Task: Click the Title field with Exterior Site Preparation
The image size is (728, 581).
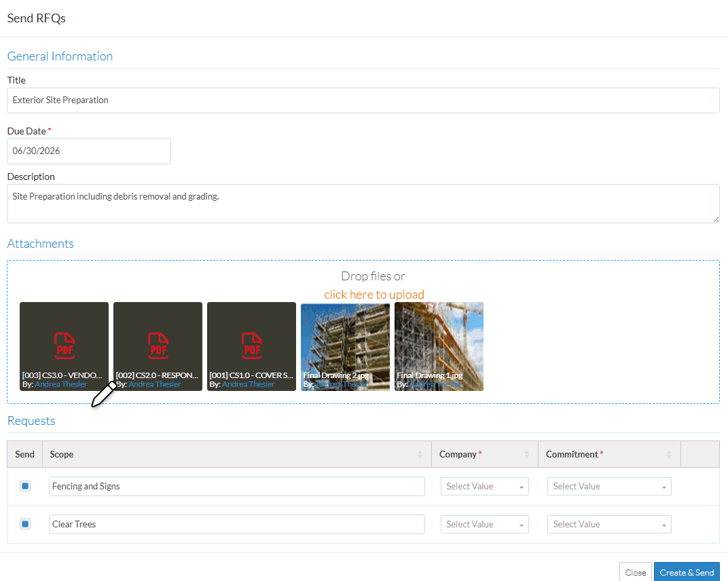Action: [x=363, y=100]
